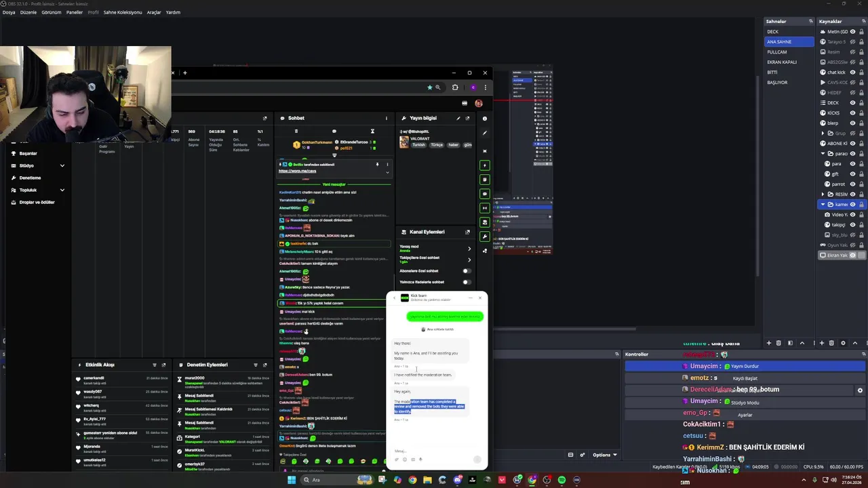Image resolution: width=868 pixels, height=488 pixels.
Task: Edit Yayın bilgisi with pencil icon
Action: pyautogui.click(x=458, y=118)
